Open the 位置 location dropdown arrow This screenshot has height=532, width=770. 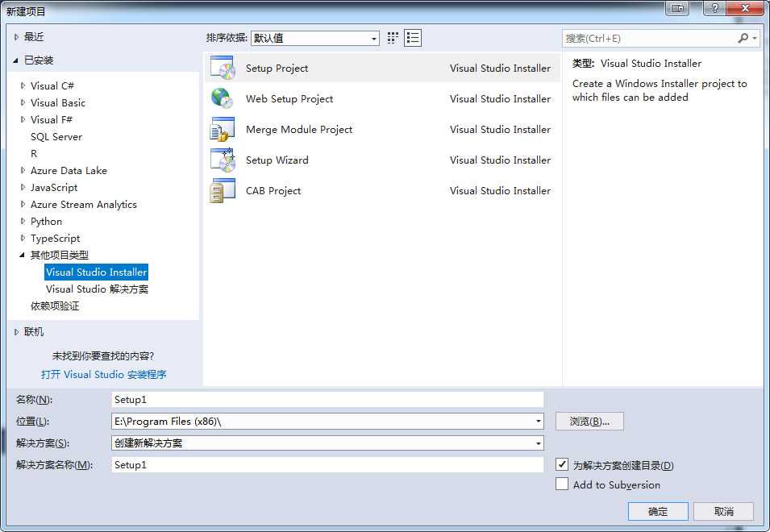coord(539,421)
